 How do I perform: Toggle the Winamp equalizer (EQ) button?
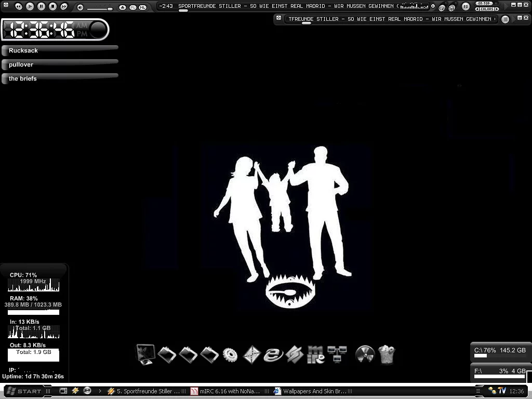[465, 7]
